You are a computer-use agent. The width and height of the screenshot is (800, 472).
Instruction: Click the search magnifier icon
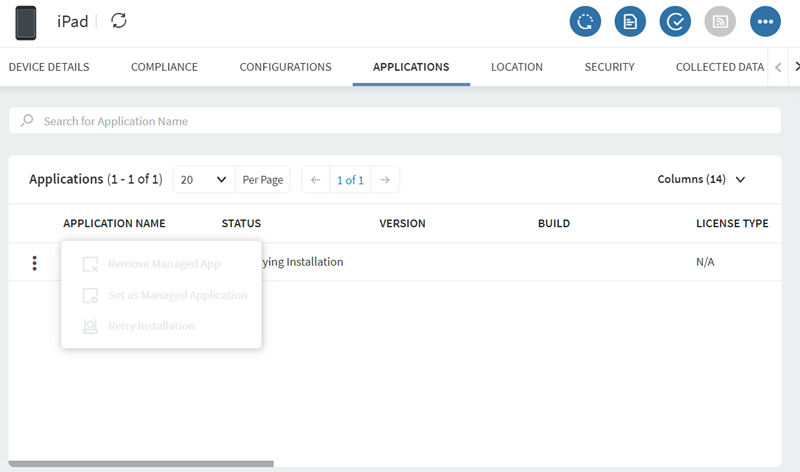27,121
